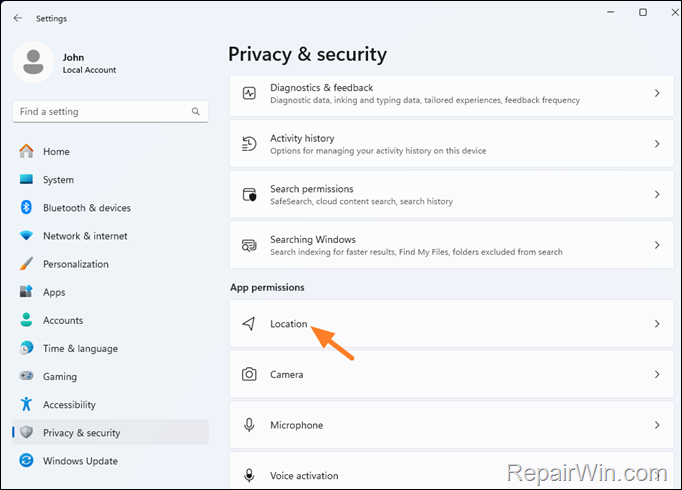Open the Home section in sidebar

tap(56, 152)
